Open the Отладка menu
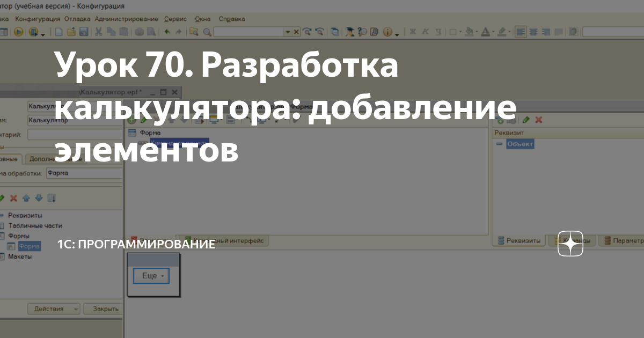 pos(78,19)
